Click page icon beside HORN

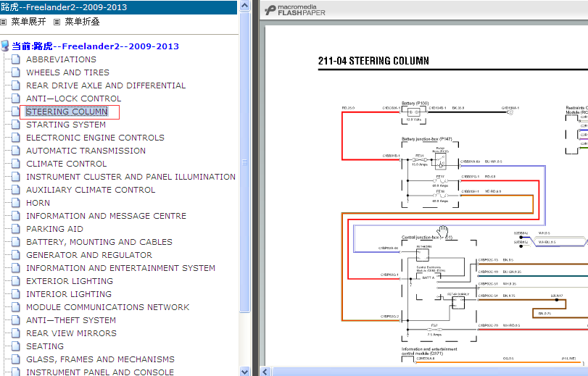(16, 203)
